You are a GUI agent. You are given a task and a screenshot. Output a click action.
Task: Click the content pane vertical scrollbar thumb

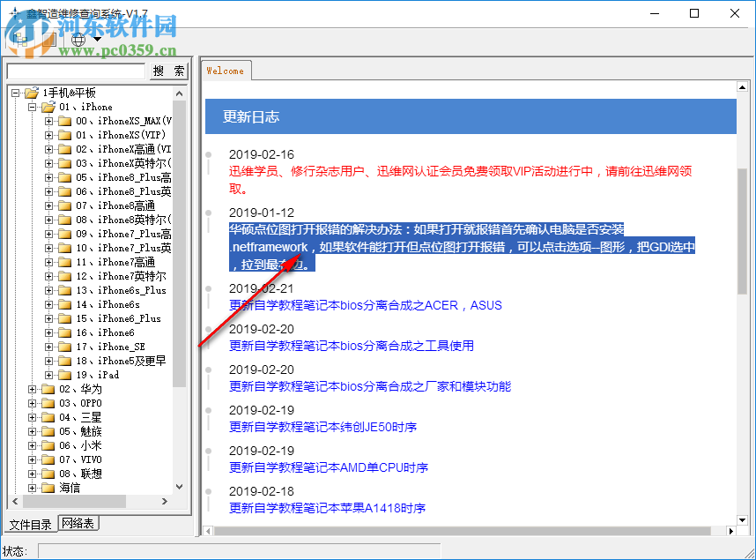click(743, 231)
